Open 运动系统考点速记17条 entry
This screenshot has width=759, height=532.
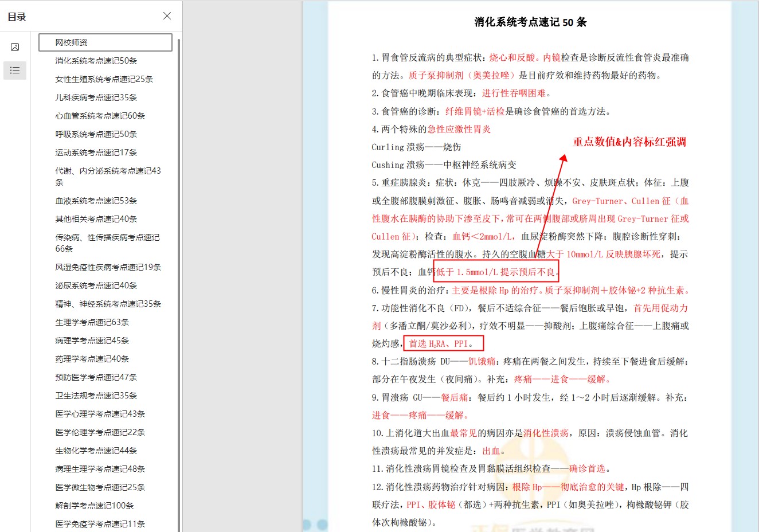[x=96, y=152]
